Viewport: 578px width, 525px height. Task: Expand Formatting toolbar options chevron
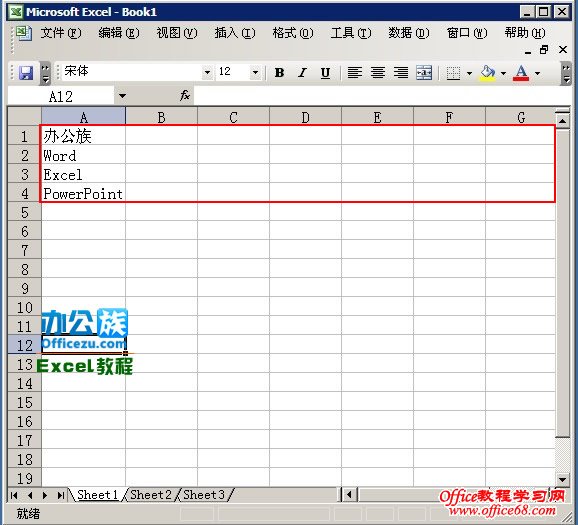click(x=566, y=73)
